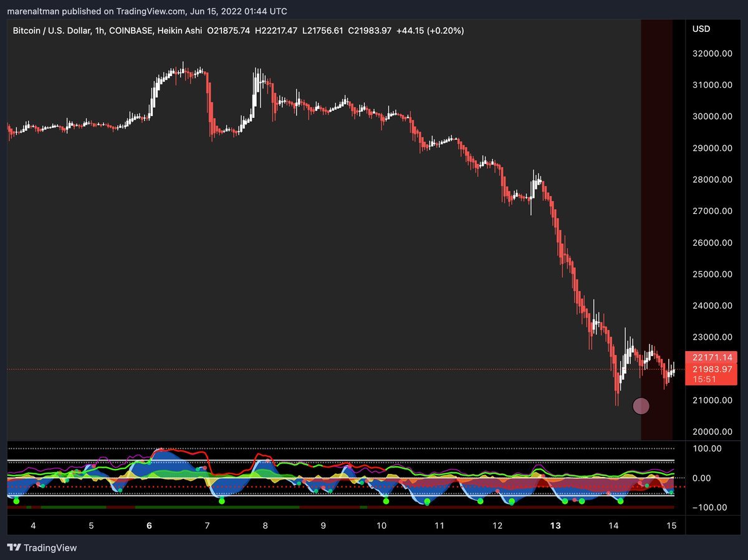Click date label 12 on the time axis
Viewport: 748px width, 560px height.
click(x=497, y=526)
